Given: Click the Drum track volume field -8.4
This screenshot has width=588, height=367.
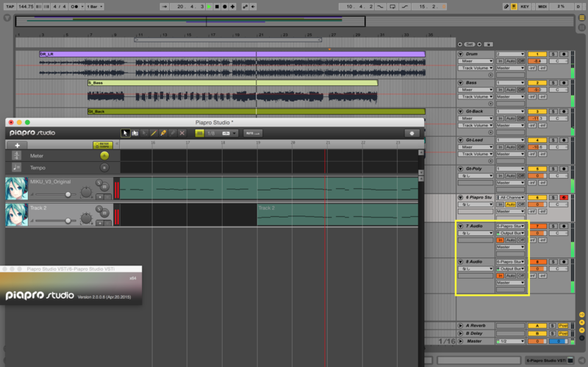Looking at the screenshot, I should 537,61.
